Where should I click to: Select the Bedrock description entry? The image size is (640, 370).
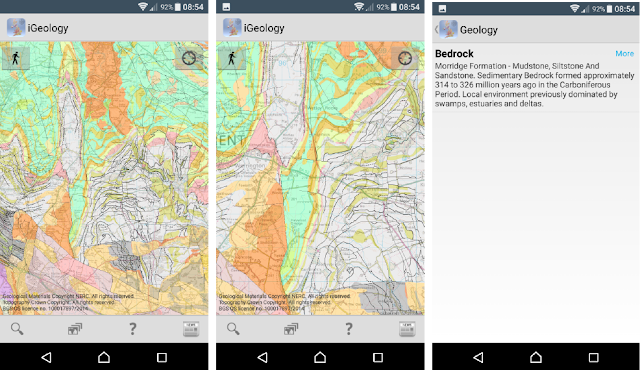[x=535, y=78]
